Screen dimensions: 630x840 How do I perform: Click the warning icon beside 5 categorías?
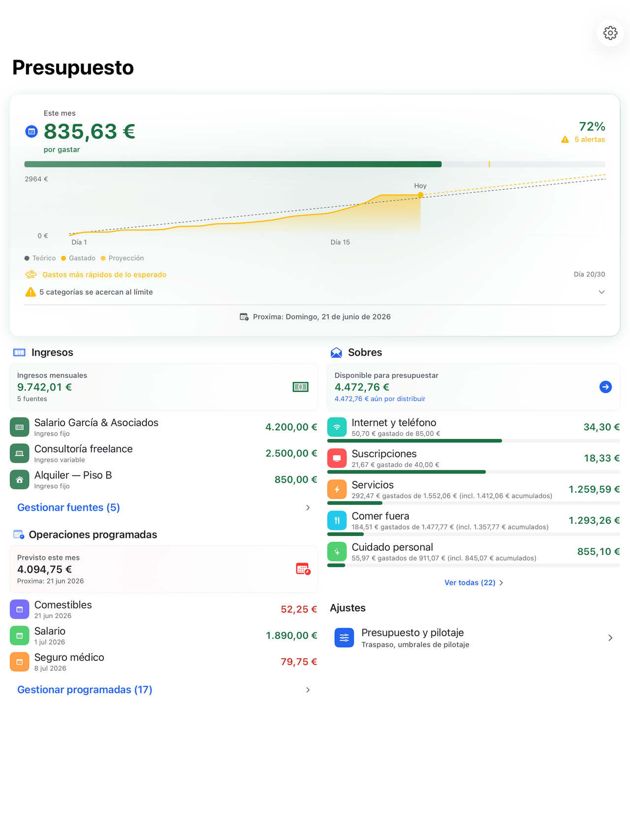click(x=31, y=292)
